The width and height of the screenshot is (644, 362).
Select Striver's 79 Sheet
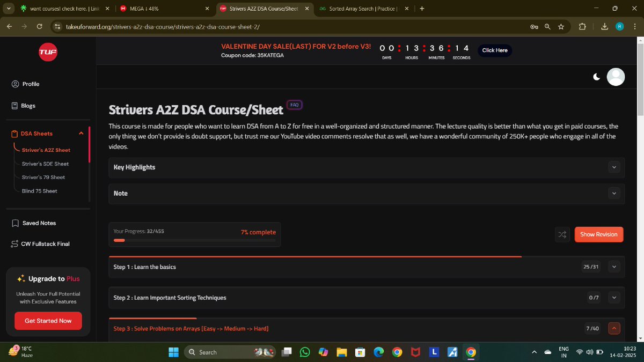43,177
